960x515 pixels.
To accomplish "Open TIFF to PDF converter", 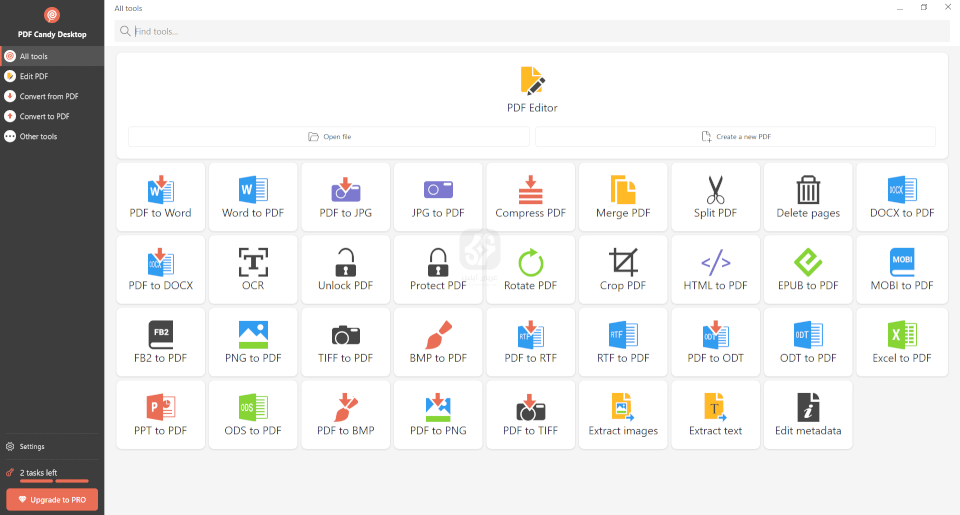I will point(345,342).
